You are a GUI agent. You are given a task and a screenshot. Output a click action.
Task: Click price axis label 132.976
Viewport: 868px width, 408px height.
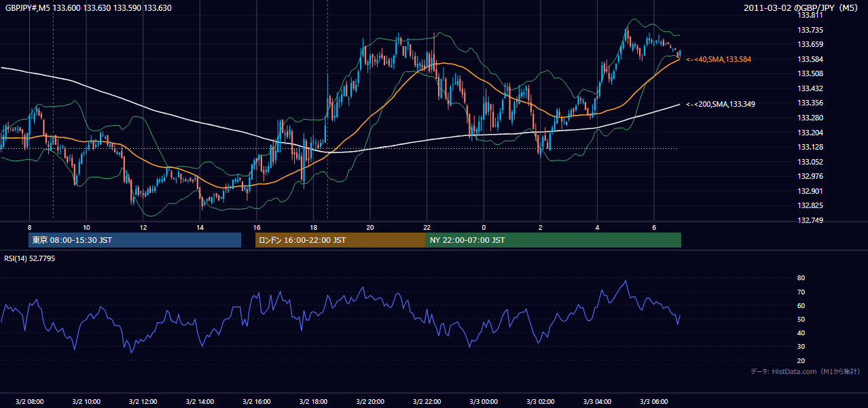pyautogui.click(x=810, y=177)
